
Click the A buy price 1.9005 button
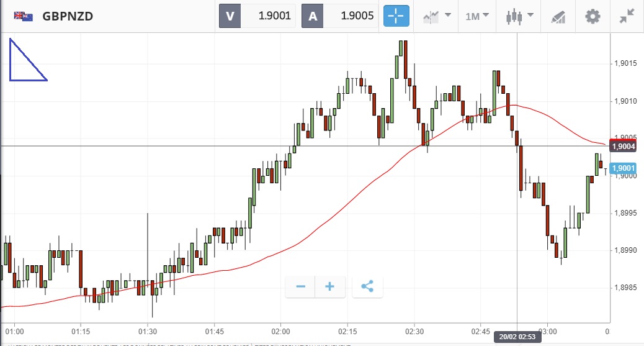340,16
